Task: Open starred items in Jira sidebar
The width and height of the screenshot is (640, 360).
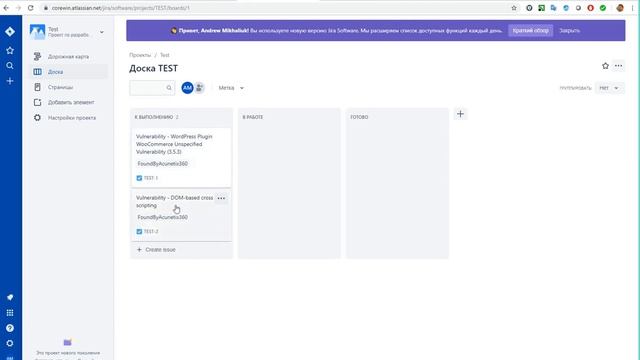Action: point(10,50)
